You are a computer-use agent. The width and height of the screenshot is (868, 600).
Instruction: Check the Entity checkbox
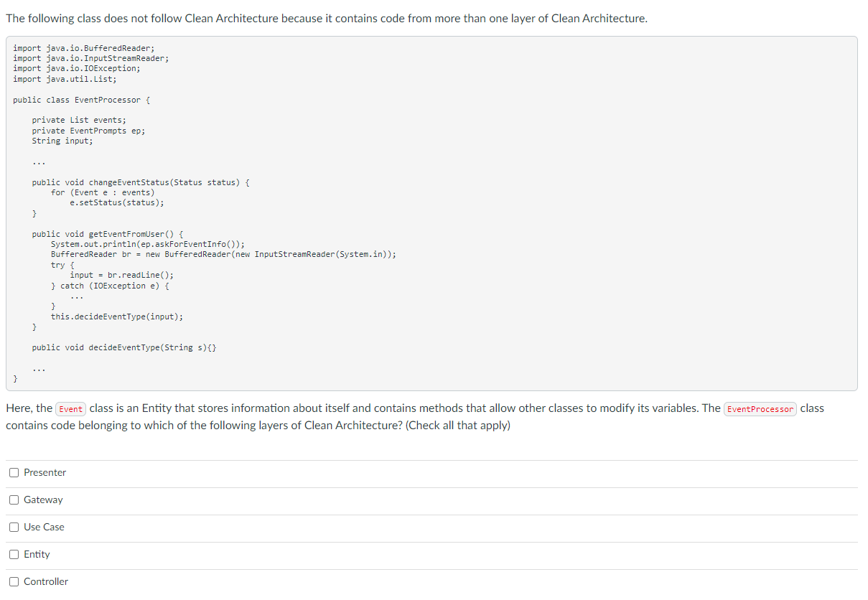[14, 554]
